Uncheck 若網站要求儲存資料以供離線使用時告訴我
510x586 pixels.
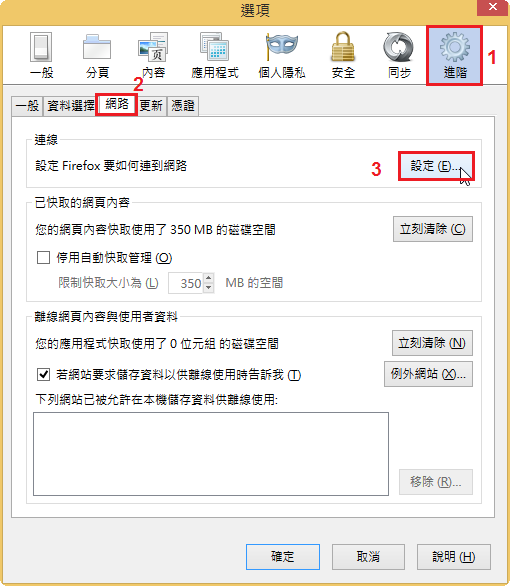pyautogui.click(x=43, y=374)
